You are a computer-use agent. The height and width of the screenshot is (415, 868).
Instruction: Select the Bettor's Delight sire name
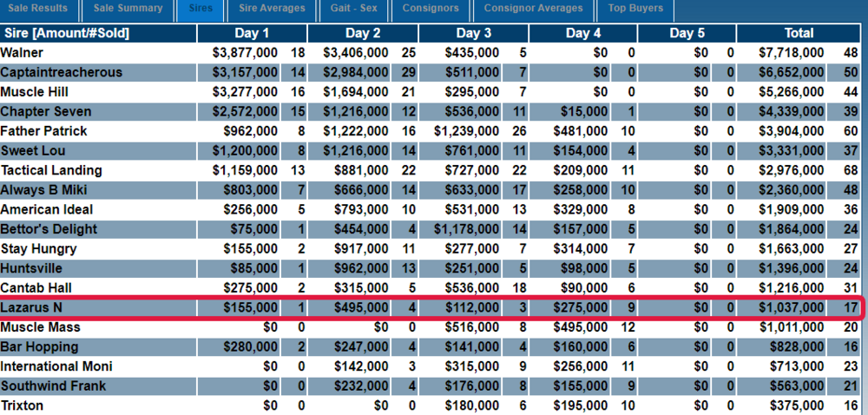49,229
